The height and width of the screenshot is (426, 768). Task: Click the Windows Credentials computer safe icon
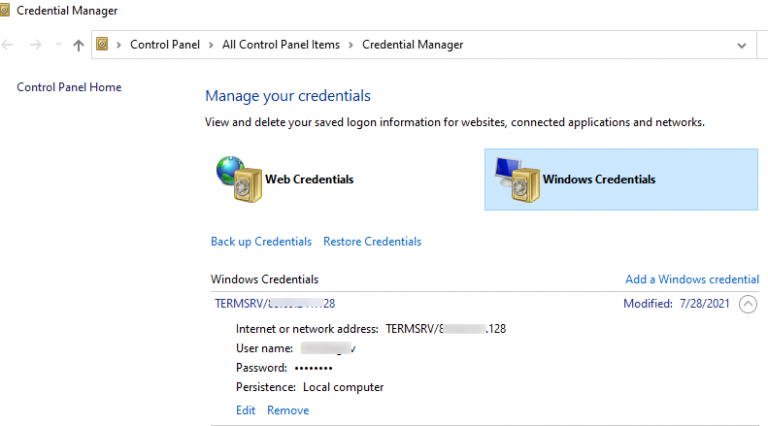click(x=517, y=179)
